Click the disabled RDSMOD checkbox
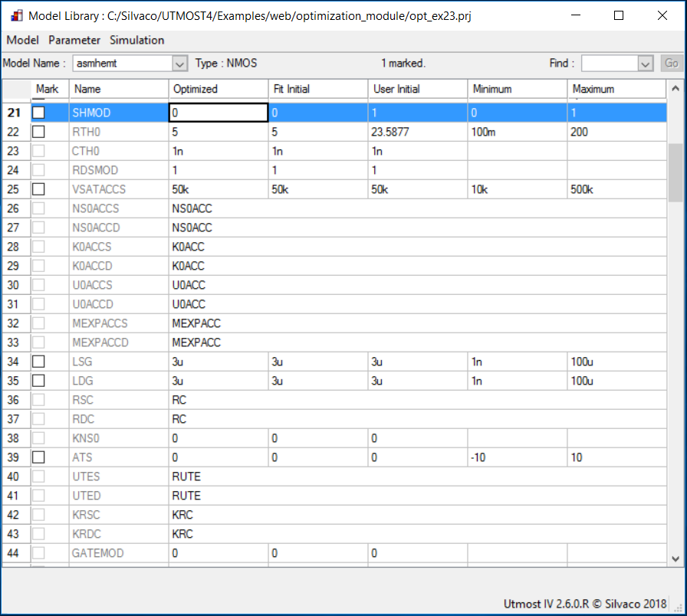Screen dimensions: 687x616 tap(38, 170)
